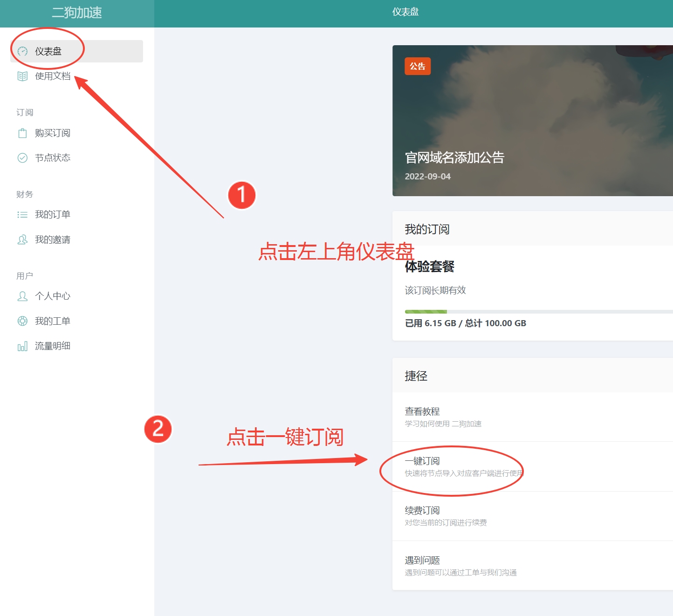The image size is (673, 616).
Task: Click the people icon beside 我的邀请
Action: coord(22,240)
